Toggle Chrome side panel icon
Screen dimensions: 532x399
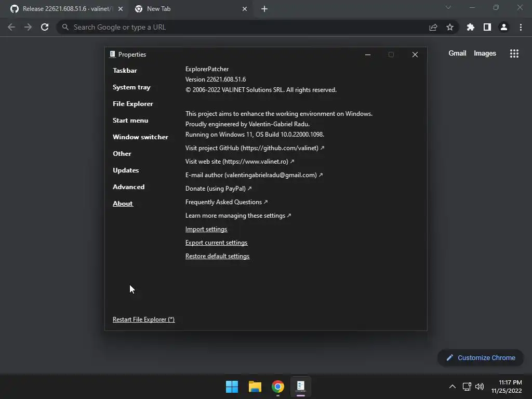tap(487, 27)
